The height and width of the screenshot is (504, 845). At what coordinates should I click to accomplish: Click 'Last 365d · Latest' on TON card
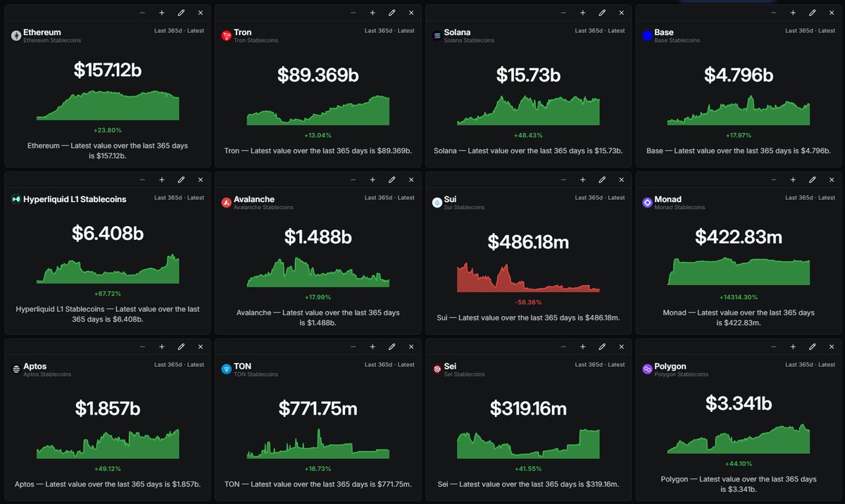(x=389, y=365)
